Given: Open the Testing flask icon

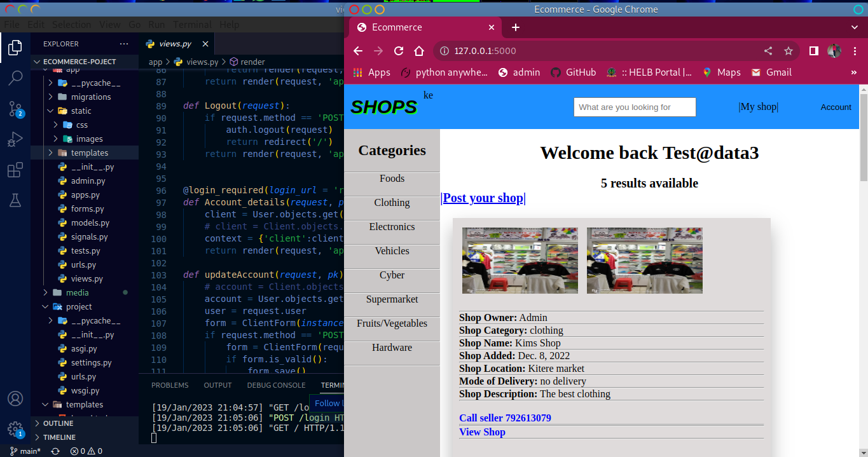Looking at the screenshot, I should pyautogui.click(x=15, y=200).
